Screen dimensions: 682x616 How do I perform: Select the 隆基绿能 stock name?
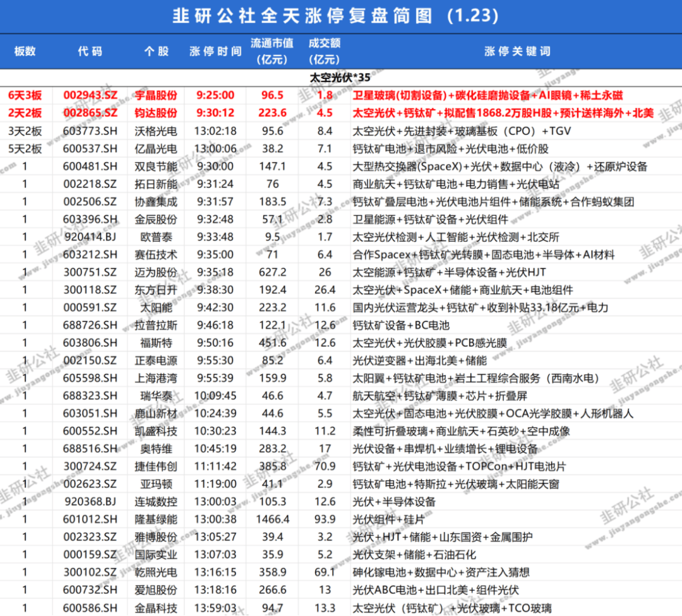(157, 519)
